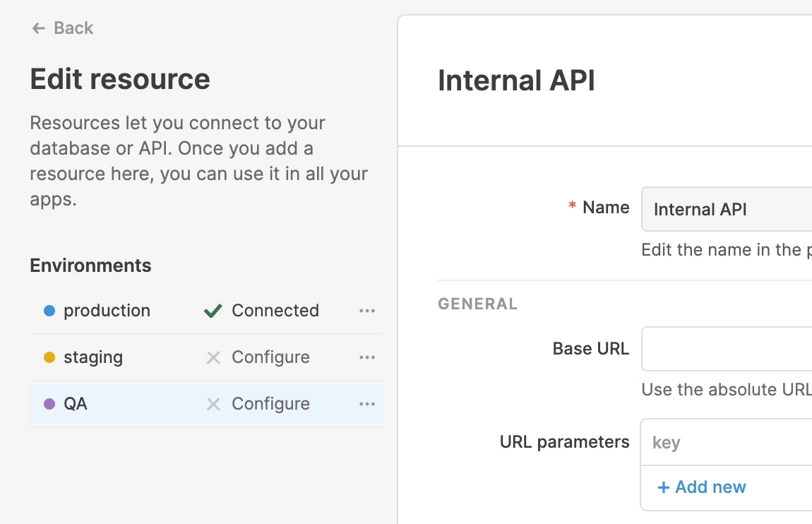Click the purple QA environment dot
812x524 pixels.
pos(49,404)
